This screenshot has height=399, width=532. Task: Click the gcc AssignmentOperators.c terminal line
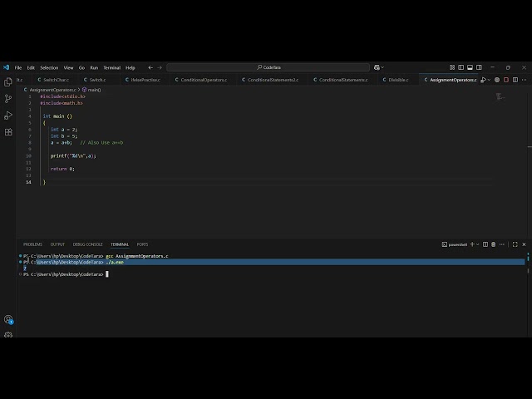96,256
